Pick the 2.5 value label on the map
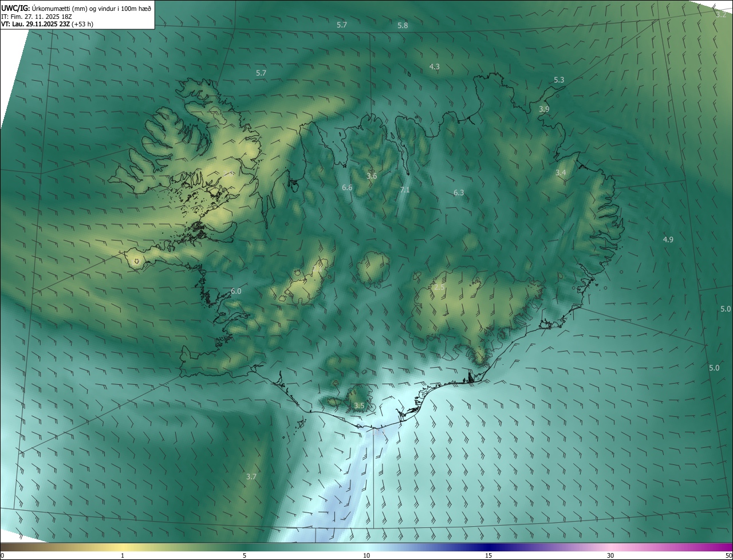 tap(439, 287)
